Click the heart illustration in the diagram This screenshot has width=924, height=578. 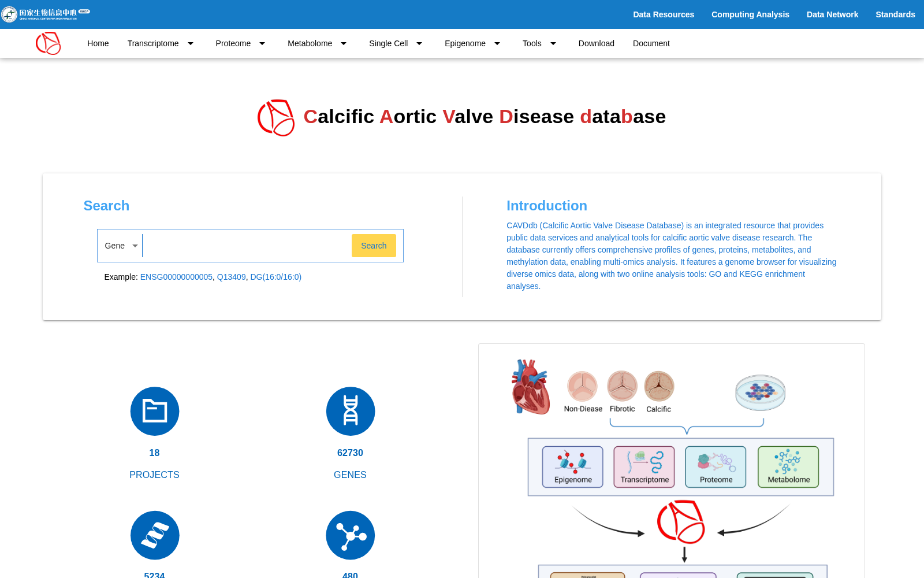530,387
